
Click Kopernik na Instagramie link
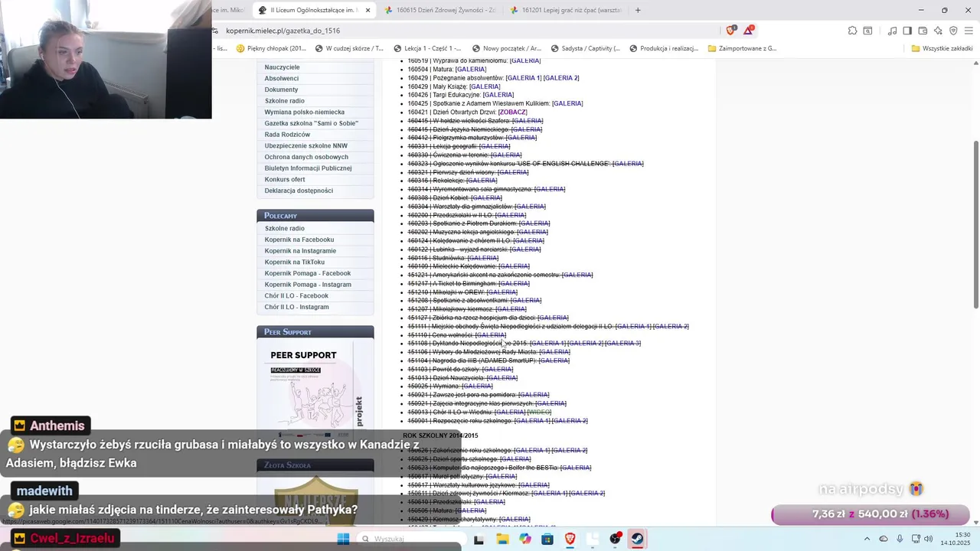(300, 251)
